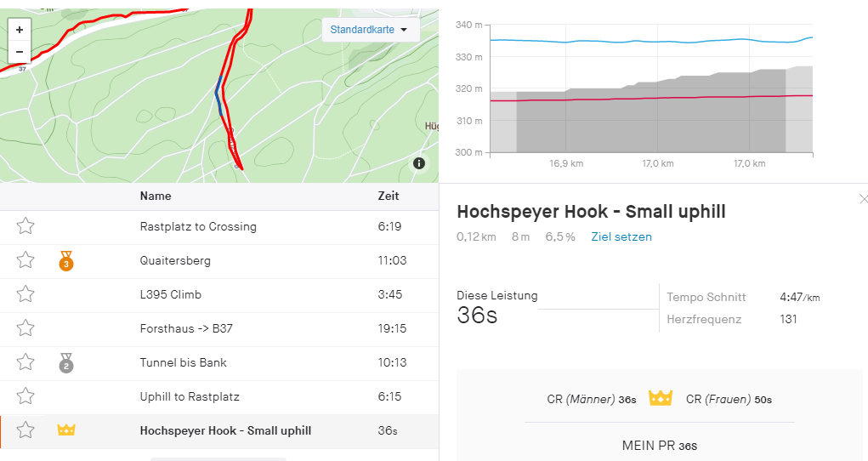Open the Standardkarte map type dropdown

369,30
